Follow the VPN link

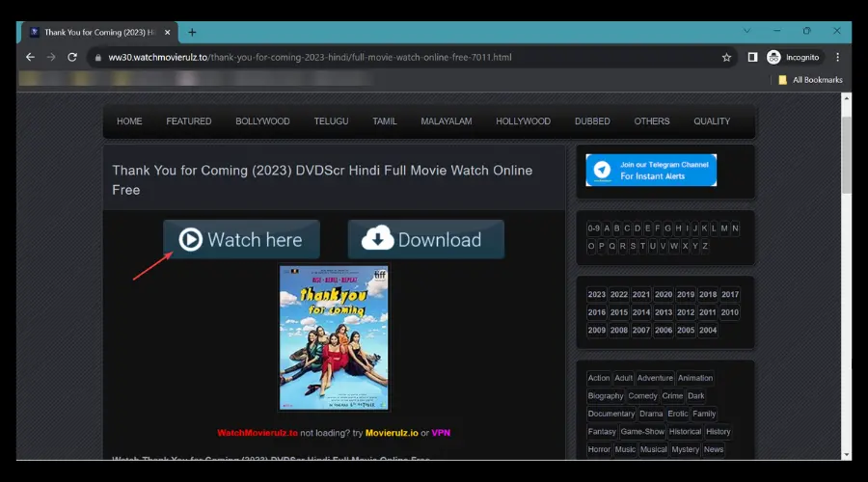pos(441,433)
